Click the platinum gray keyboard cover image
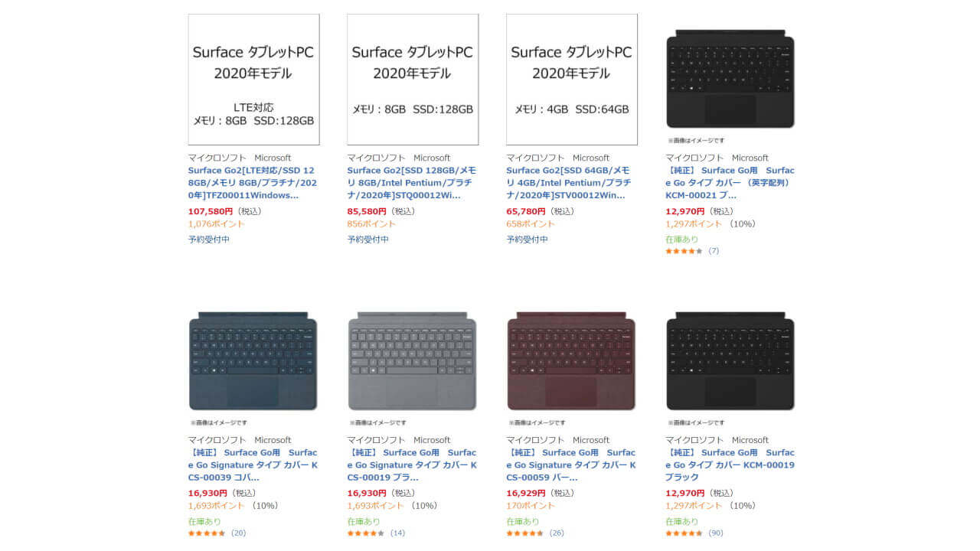Image resolution: width=980 pixels, height=551 pixels. pyautogui.click(x=413, y=361)
